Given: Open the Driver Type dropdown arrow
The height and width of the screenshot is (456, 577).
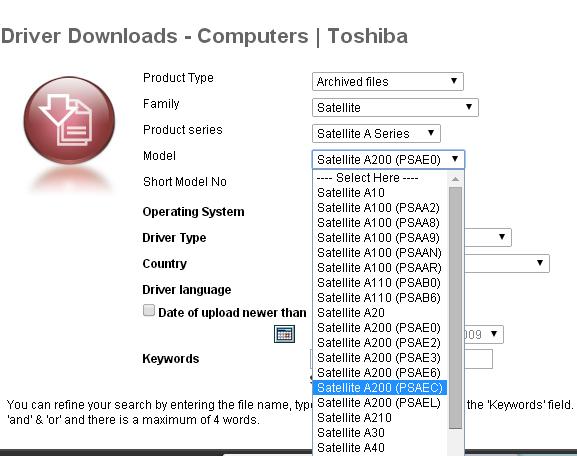Looking at the screenshot, I should (x=502, y=237).
